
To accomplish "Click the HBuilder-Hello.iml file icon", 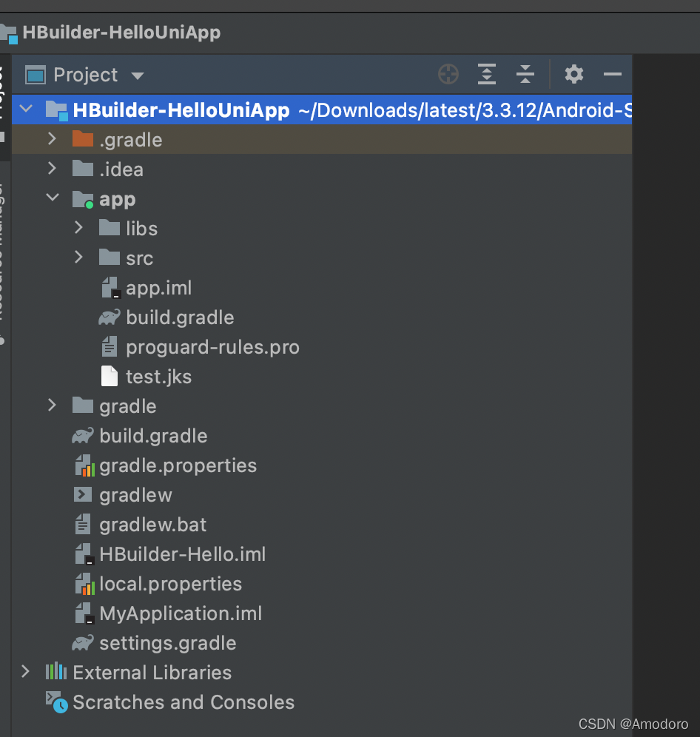I will click(x=84, y=554).
